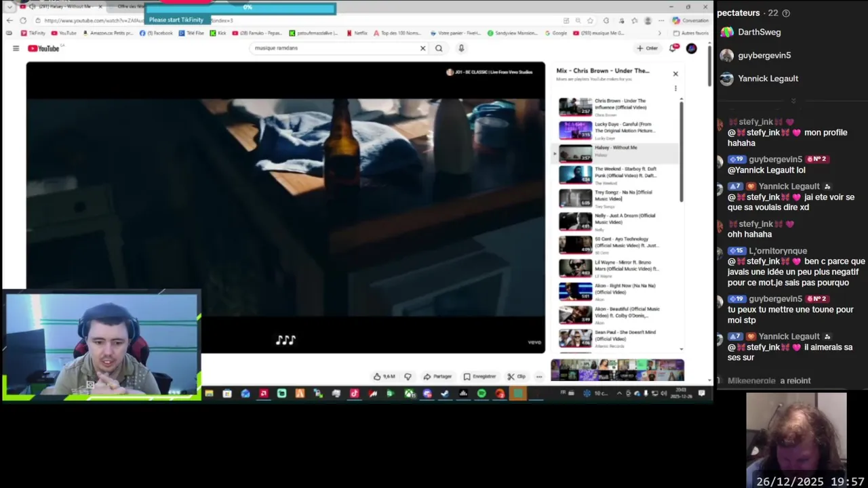Open the Kick bookmark
The image size is (868, 488).
pos(218,33)
